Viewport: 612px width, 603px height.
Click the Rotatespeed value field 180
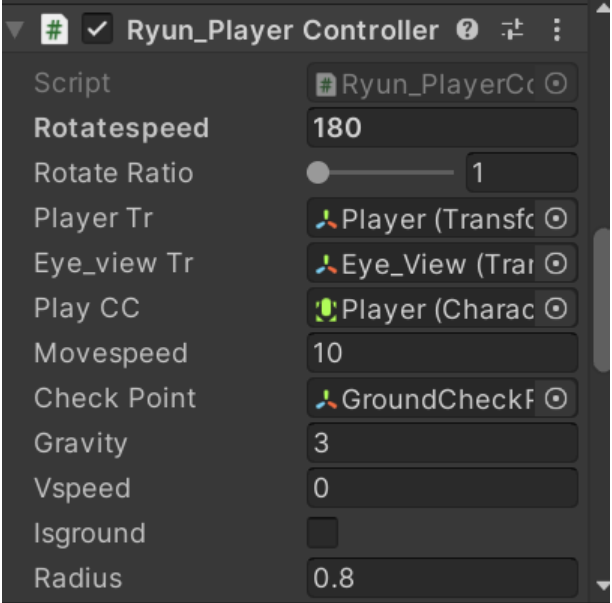click(x=442, y=128)
